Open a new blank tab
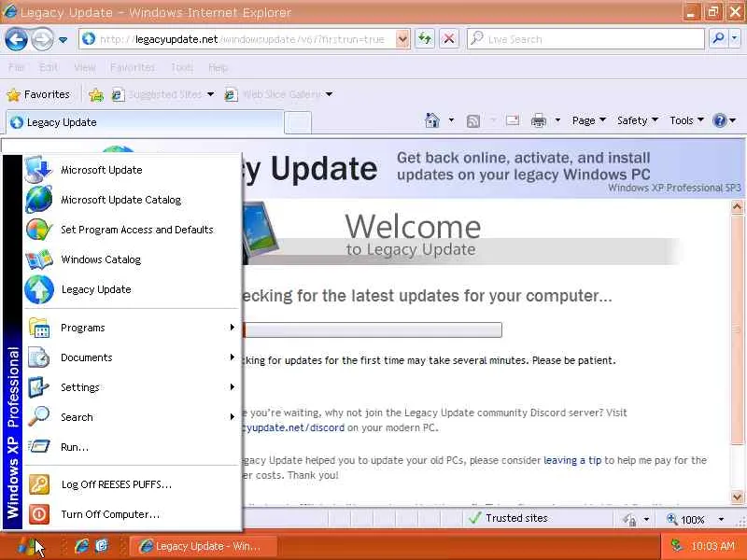 [x=298, y=123]
